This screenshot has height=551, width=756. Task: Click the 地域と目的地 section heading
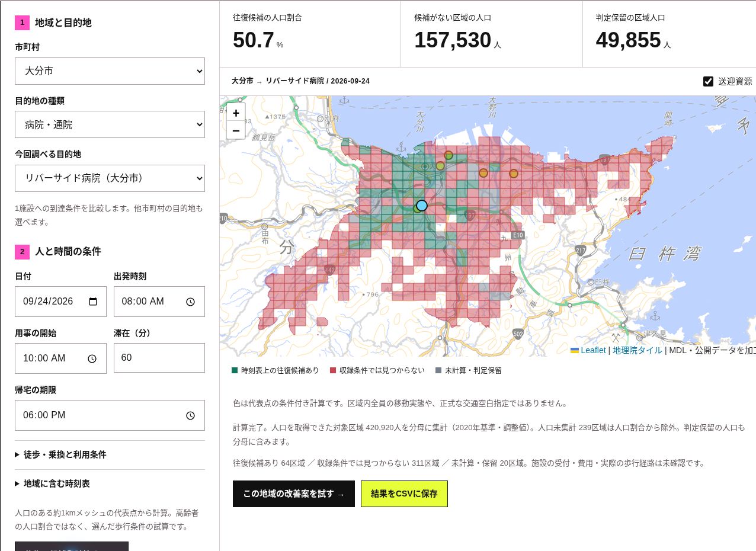coord(63,23)
